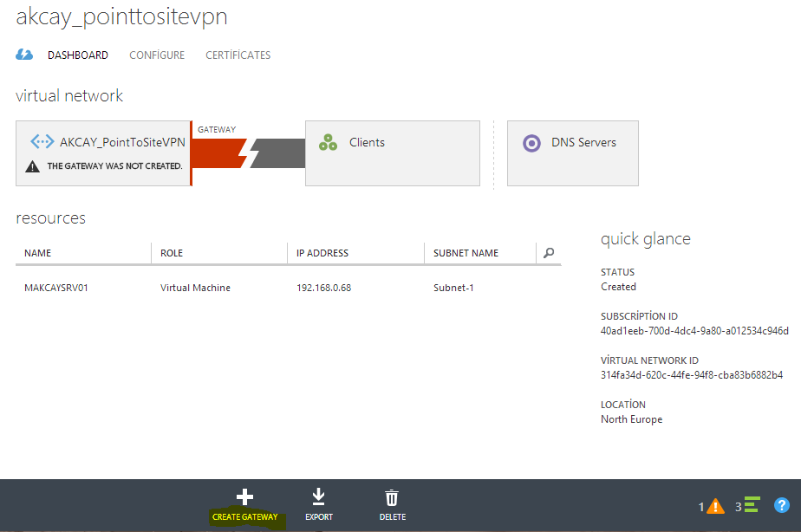The height and width of the screenshot is (532, 801).
Task: Select the AKCAY_PointToSiteVPN network box
Action: [104, 153]
